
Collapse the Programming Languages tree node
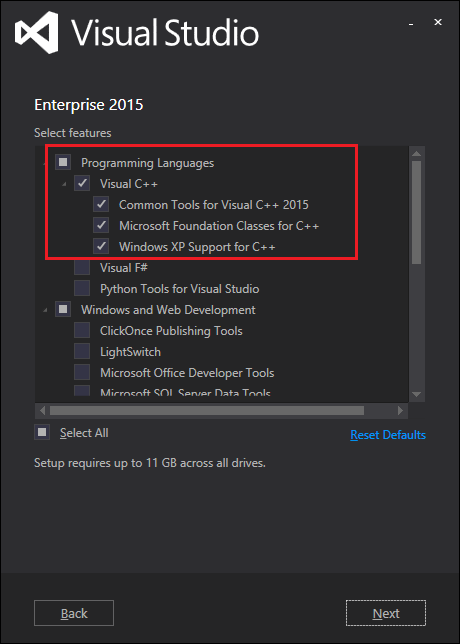(x=45, y=163)
